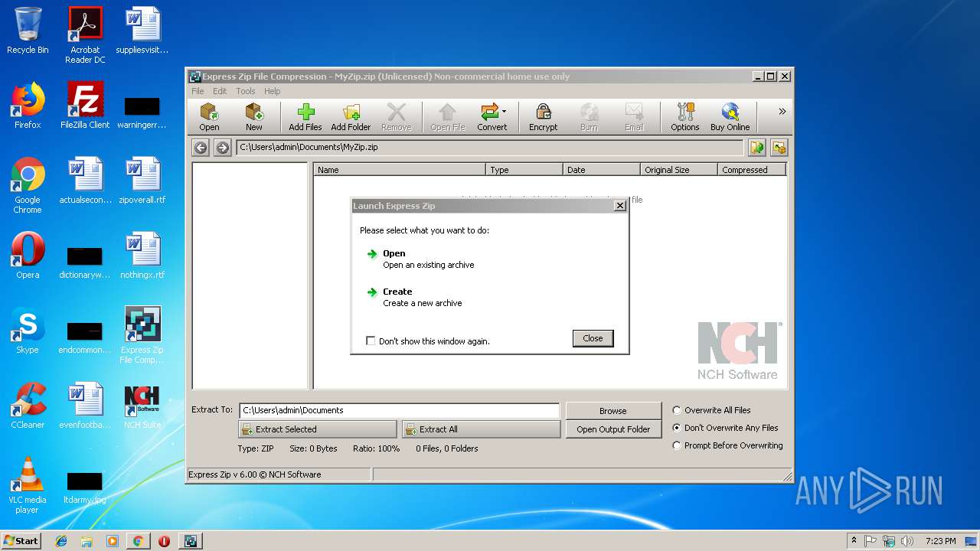
Task: Open nothingx.rtf desktop file
Action: (x=142, y=256)
